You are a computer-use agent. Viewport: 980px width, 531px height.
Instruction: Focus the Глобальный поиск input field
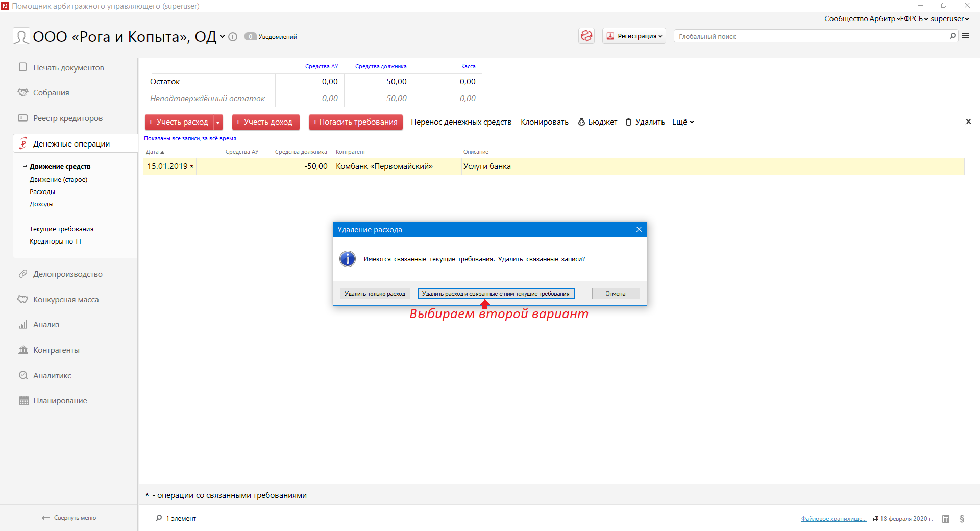tap(812, 36)
